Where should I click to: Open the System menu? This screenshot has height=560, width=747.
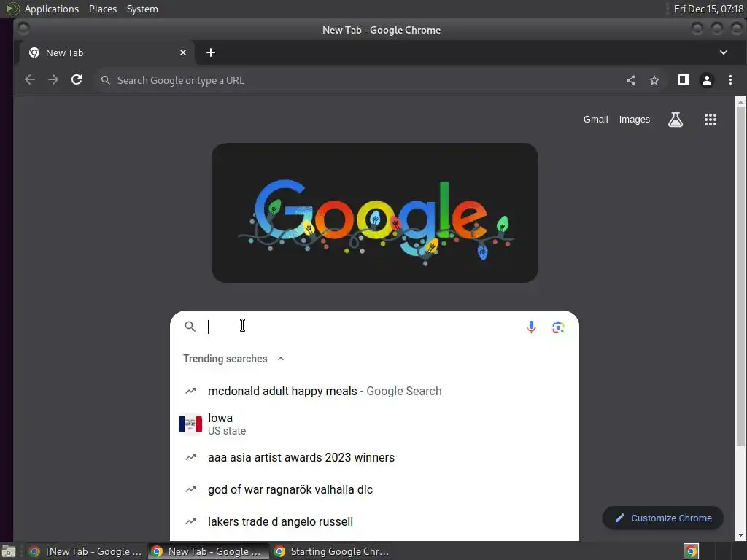142,9
